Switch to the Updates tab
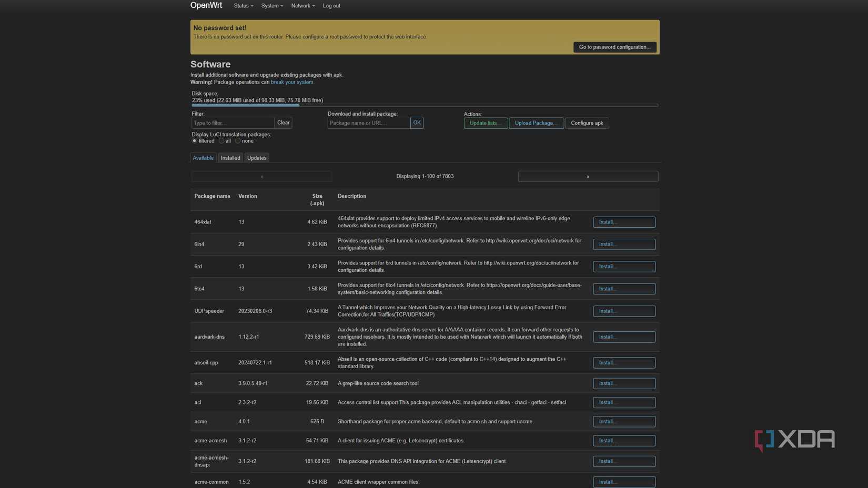 (257, 158)
